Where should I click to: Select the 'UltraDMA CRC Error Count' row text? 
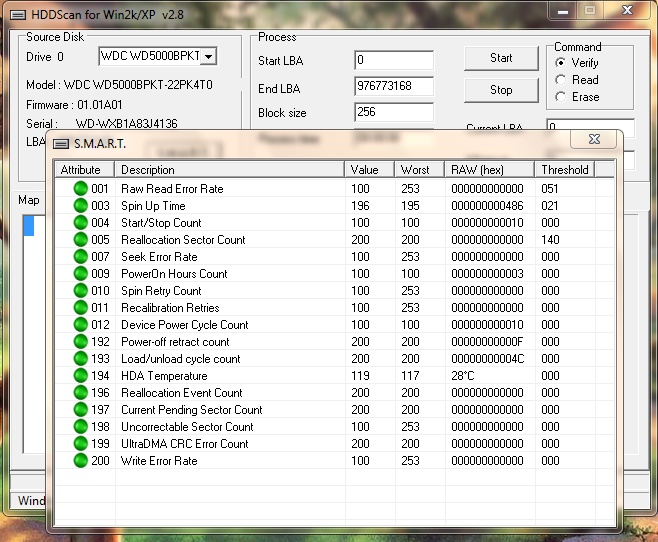tap(185, 444)
